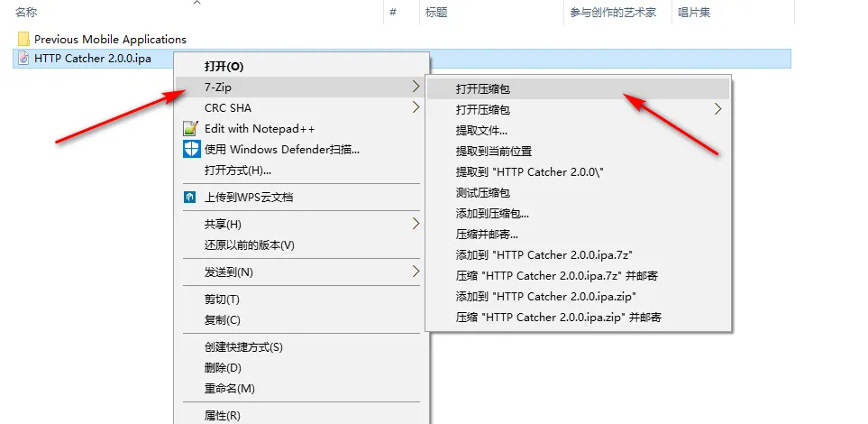Choose 压缩 "HTTP Catcher 2.0.0.ipa.zip" 并邮寄
868x424 pixels.
click(x=579, y=317)
